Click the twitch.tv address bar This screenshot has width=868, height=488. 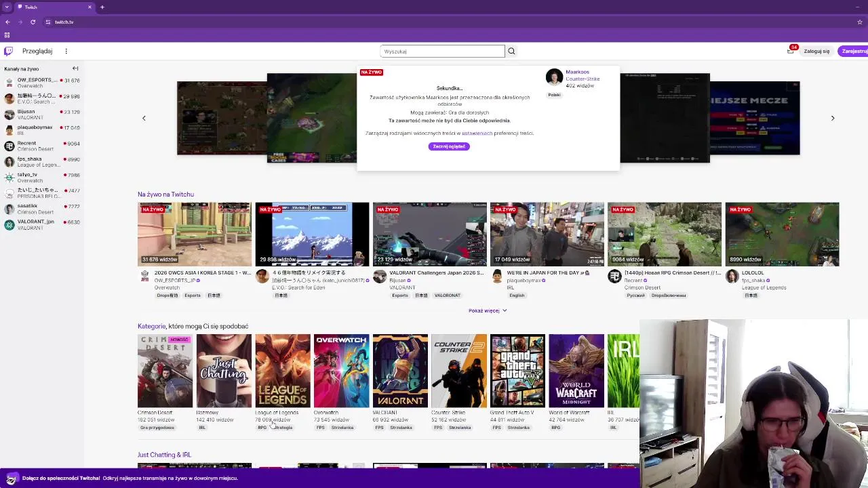coord(434,22)
